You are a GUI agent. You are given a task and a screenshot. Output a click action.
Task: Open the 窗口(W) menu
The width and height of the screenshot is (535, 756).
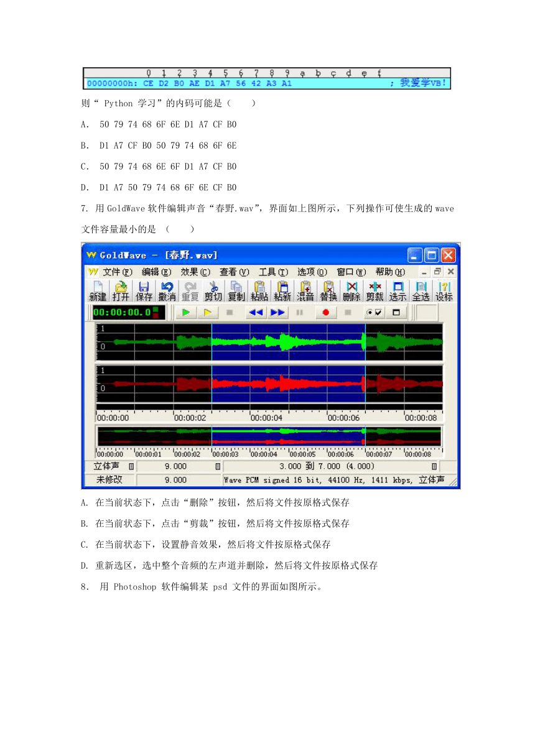coord(351,272)
